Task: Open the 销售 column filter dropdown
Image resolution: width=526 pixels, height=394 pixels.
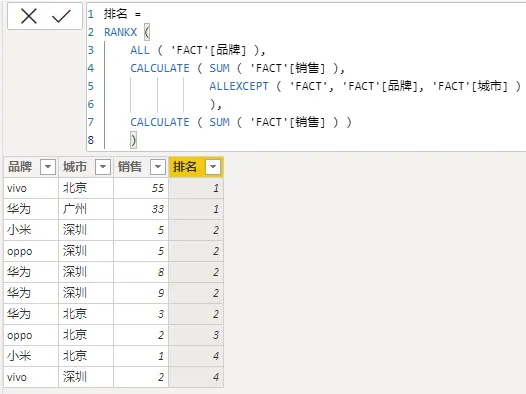Action: pyautogui.click(x=158, y=167)
